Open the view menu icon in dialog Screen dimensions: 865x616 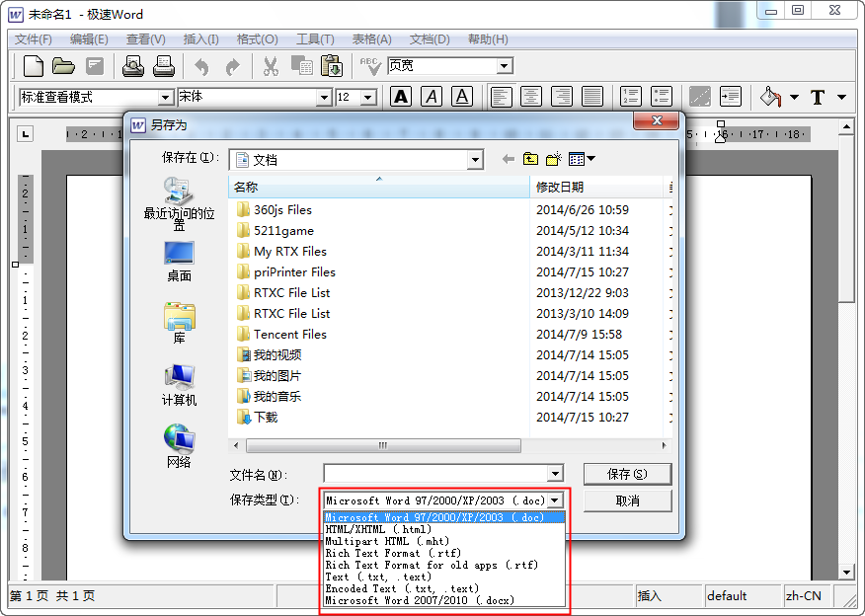(582, 159)
